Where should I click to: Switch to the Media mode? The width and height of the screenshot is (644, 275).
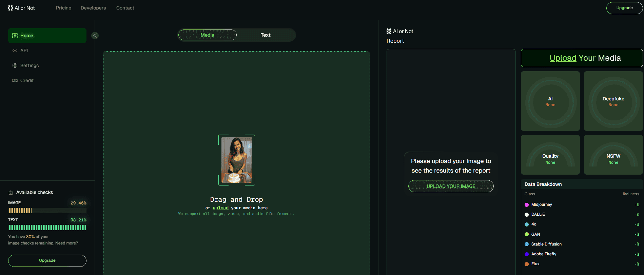pos(207,35)
